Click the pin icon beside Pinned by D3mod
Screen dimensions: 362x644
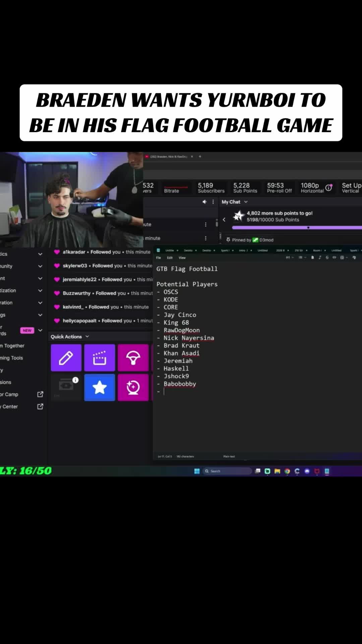[x=228, y=240]
